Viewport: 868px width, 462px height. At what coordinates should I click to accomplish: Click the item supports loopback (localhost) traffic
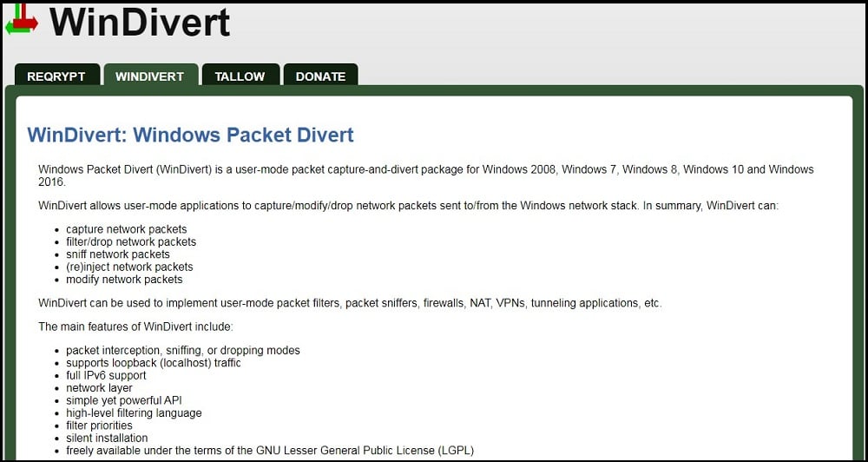154,363
